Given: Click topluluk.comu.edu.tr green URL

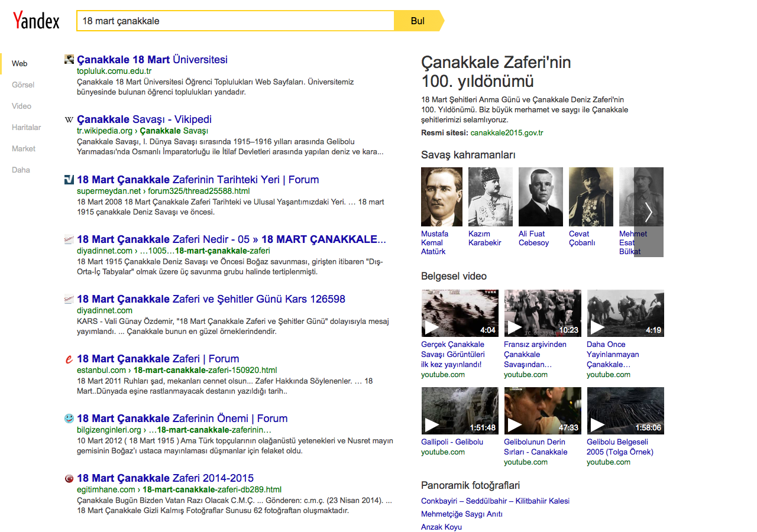Looking at the screenshot, I should tap(114, 71).
